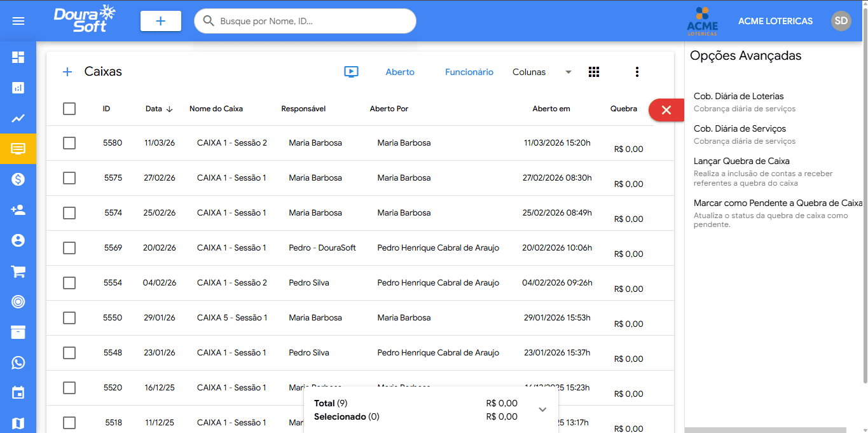Open the WhatsApp sidebar icon

[18, 362]
